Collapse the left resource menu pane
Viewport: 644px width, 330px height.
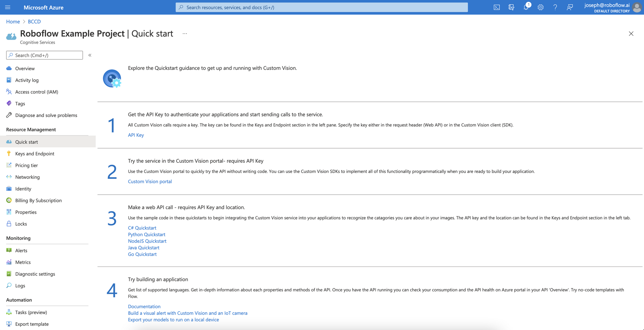(x=90, y=55)
